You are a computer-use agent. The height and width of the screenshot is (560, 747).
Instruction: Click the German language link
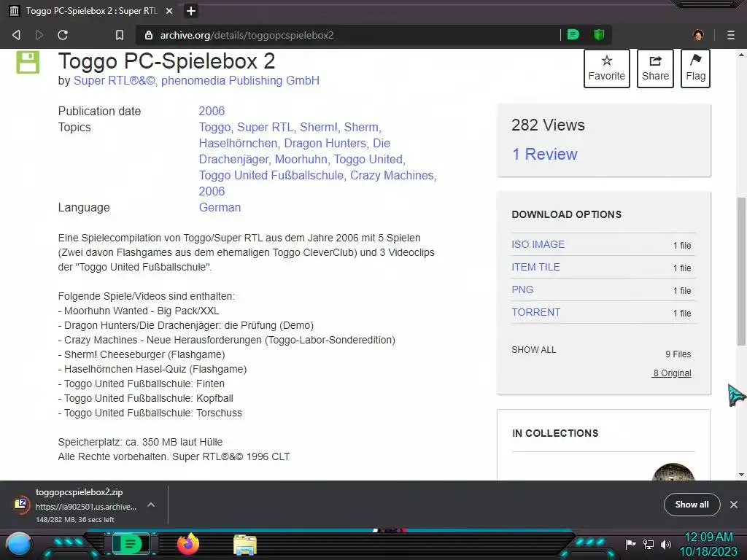[220, 207]
